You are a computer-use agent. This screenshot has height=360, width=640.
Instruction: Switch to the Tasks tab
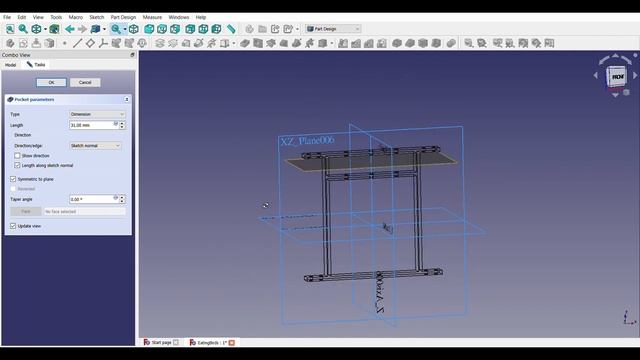point(36,64)
